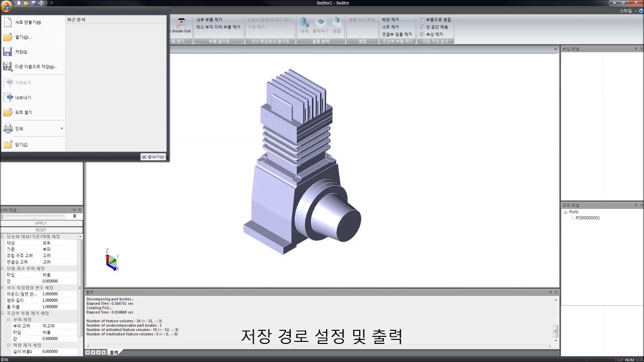644x362 pixels.
Task: Click the Beditor application orb button
Action: click(6, 7)
